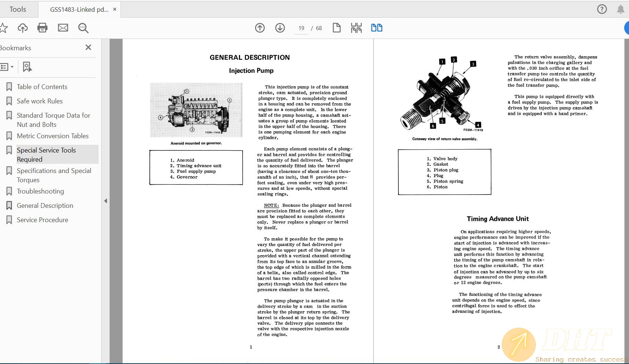Open the Service Procedure bookmark
The height and width of the screenshot is (364, 629).
[x=43, y=220]
